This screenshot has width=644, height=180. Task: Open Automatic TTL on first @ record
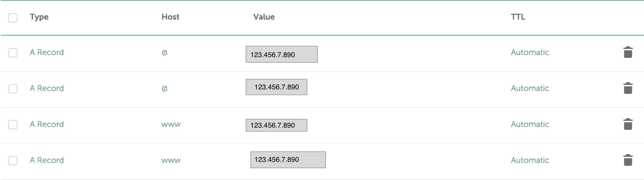[530, 52]
